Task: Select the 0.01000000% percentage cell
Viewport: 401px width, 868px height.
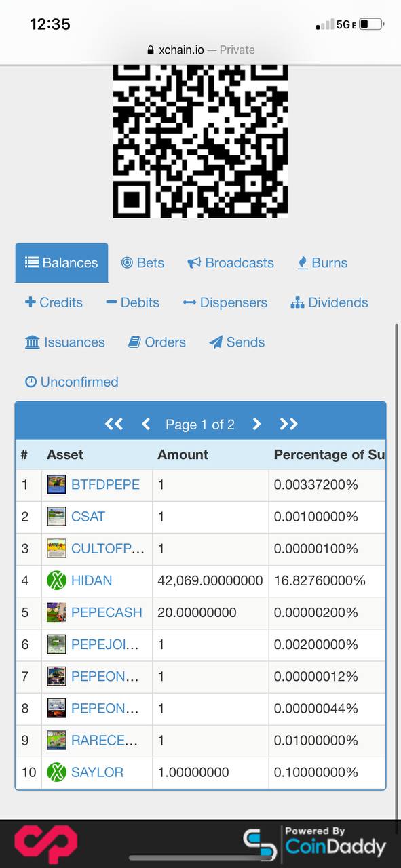Action: [x=327, y=740]
